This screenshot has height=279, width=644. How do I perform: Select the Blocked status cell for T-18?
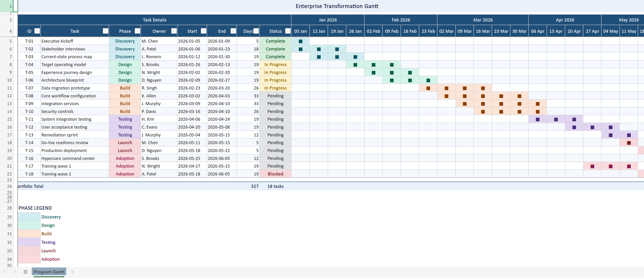click(x=275, y=174)
